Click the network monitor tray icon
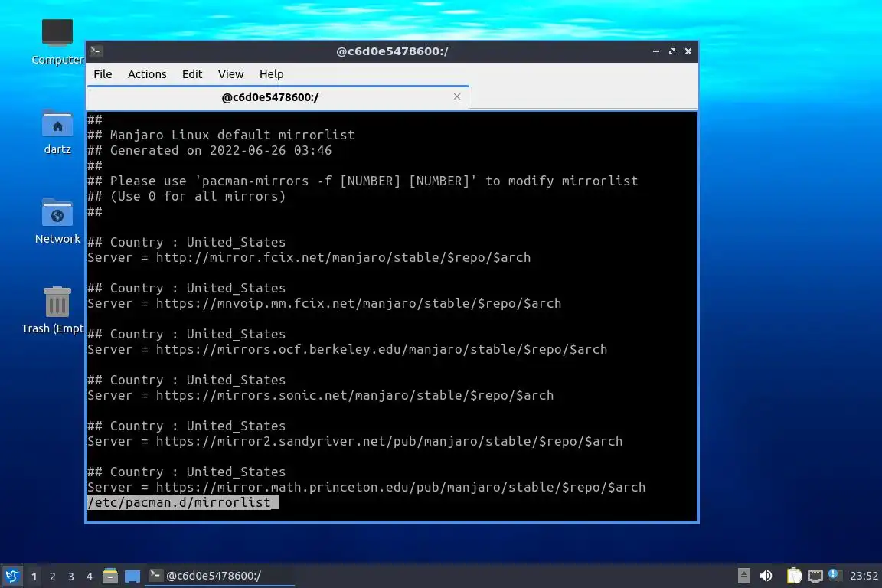This screenshot has width=882, height=588. pos(815,576)
